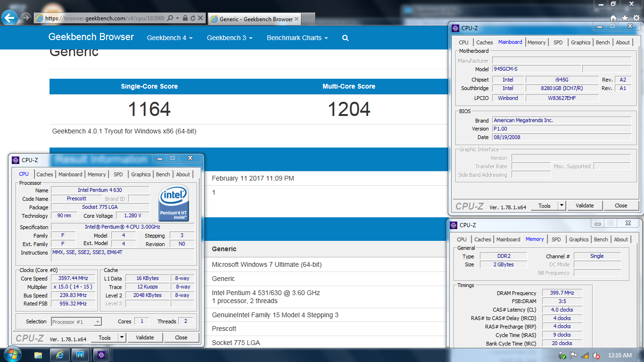Close the Generic - Geekbench Browser tab

[x=297, y=19]
